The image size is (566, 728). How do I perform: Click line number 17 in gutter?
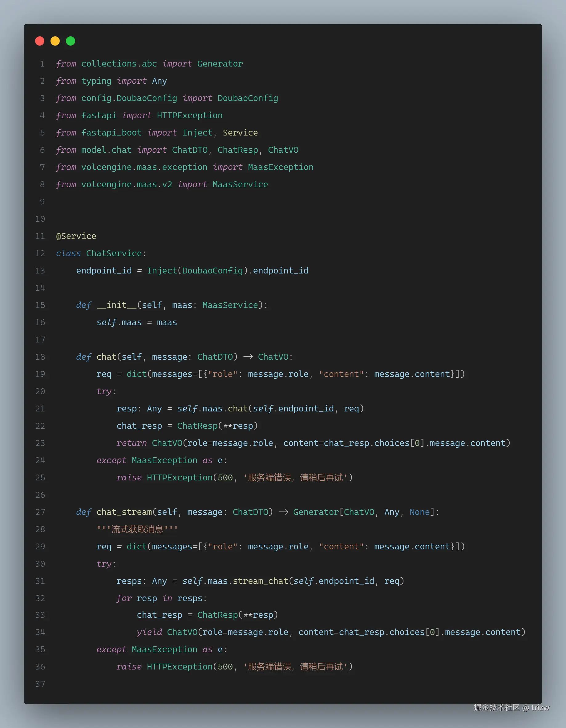[x=40, y=340]
